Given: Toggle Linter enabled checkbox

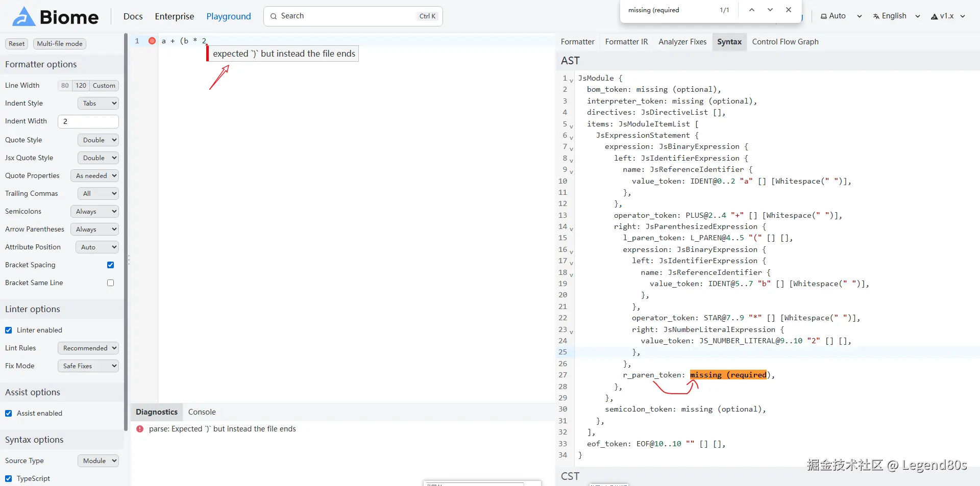Looking at the screenshot, I should [9, 330].
